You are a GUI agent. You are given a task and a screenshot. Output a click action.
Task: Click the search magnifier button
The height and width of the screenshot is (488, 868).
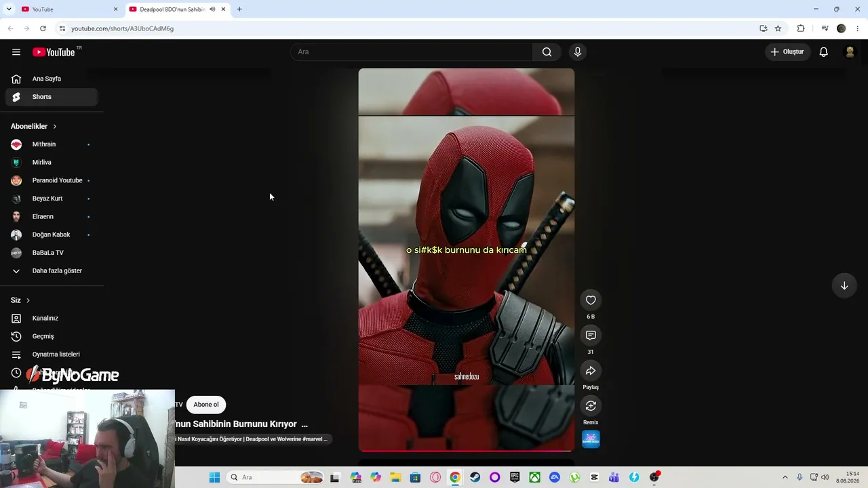(x=547, y=52)
